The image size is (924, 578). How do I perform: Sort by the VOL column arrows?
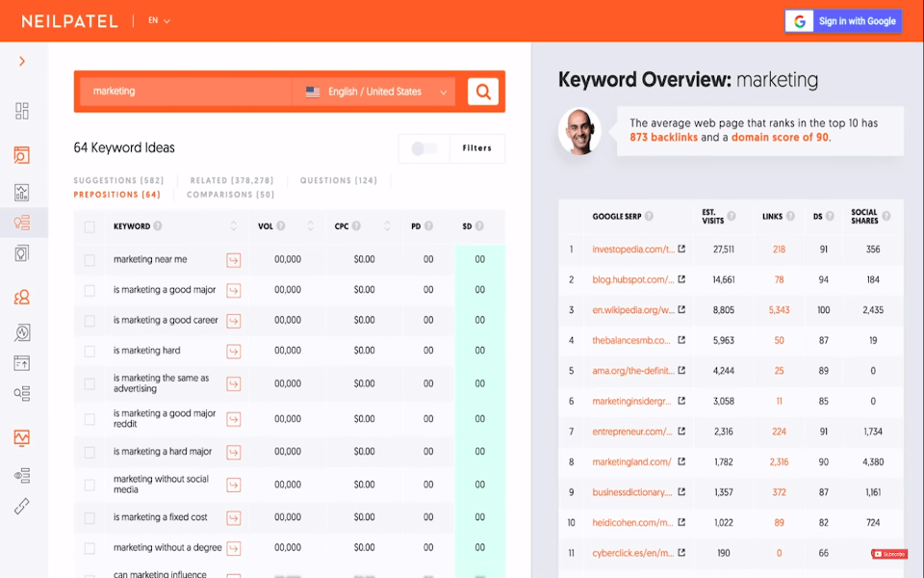[311, 225]
